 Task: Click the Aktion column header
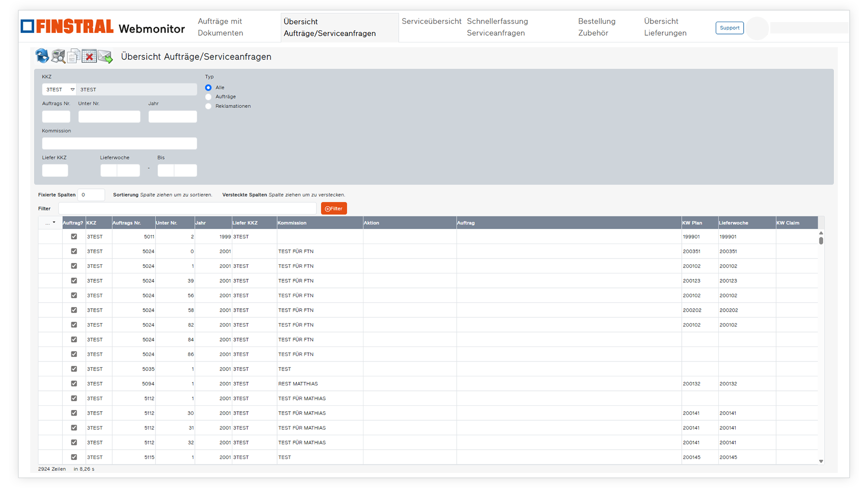pyautogui.click(x=410, y=223)
